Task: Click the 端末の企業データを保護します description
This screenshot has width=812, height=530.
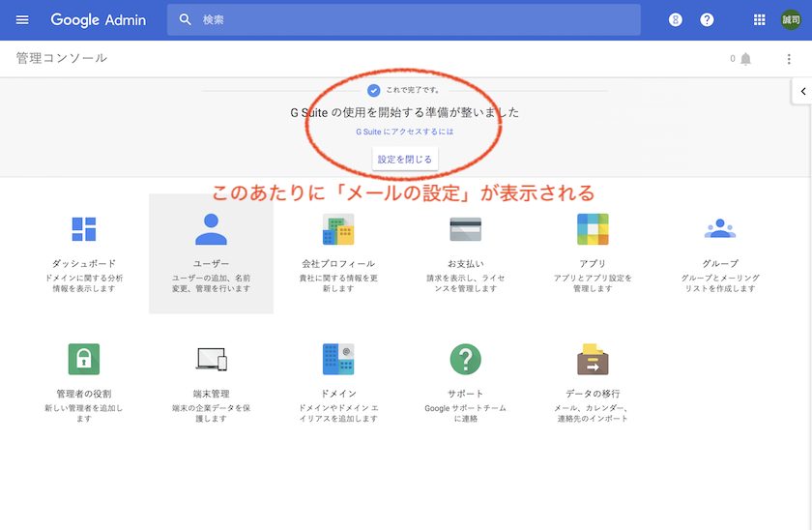Action: 212,413
